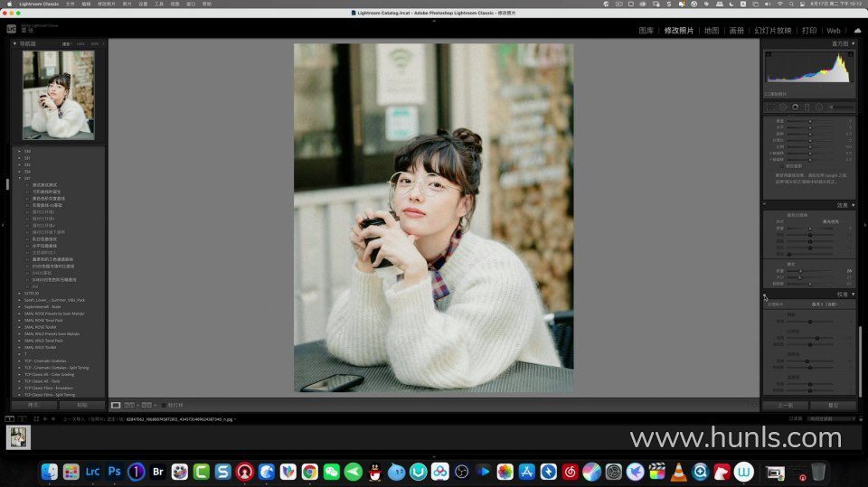
Task: Open Finder from the dock
Action: (x=50, y=472)
